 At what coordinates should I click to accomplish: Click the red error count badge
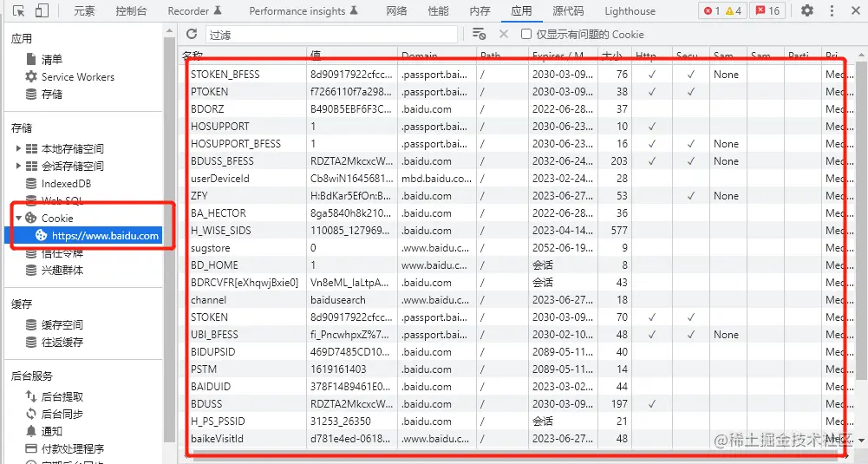(712, 10)
